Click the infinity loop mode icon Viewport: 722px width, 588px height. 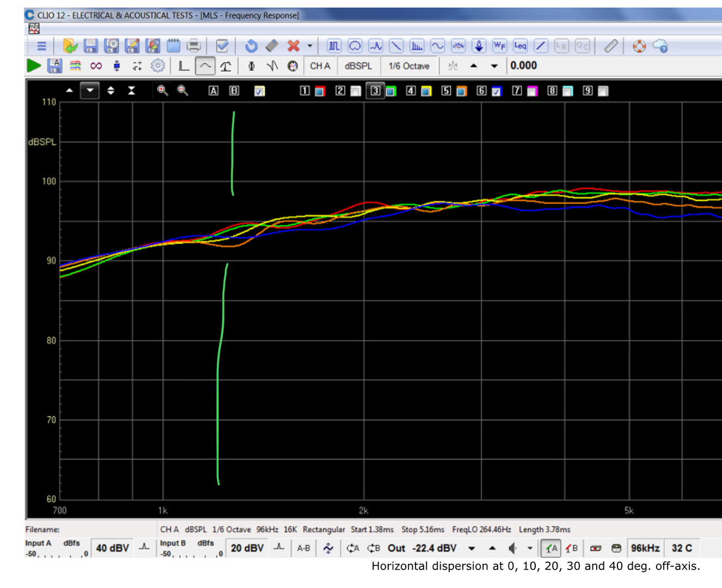pyautogui.click(x=96, y=66)
